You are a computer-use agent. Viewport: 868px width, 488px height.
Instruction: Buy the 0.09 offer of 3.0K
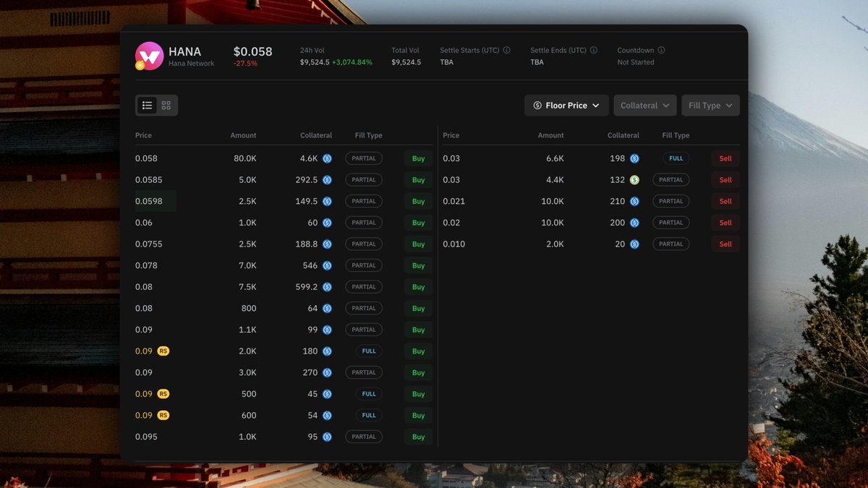click(418, 372)
